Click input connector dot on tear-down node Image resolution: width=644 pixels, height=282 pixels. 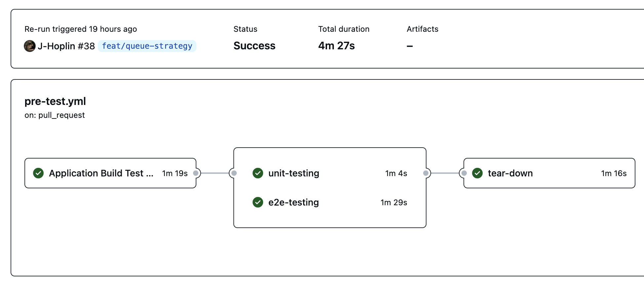464,173
